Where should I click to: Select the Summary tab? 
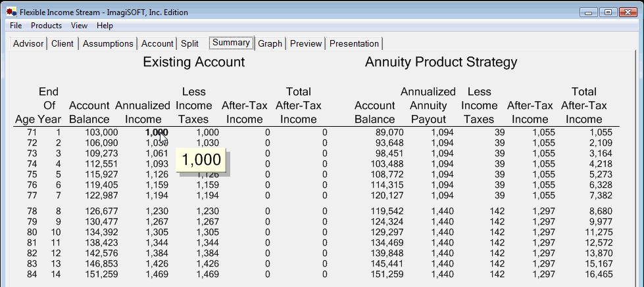click(x=232, y=43)
